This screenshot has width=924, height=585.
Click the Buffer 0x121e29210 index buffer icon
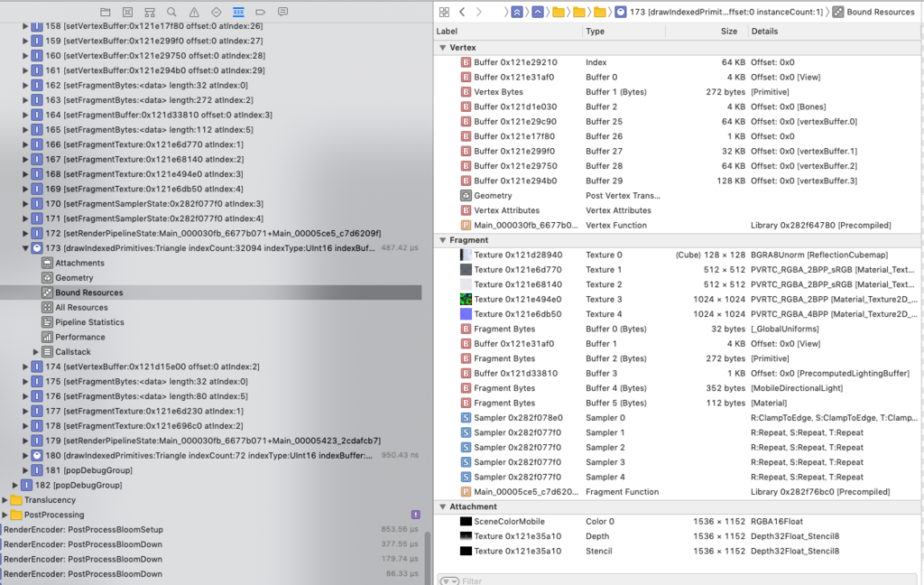[x=466, y=62]
